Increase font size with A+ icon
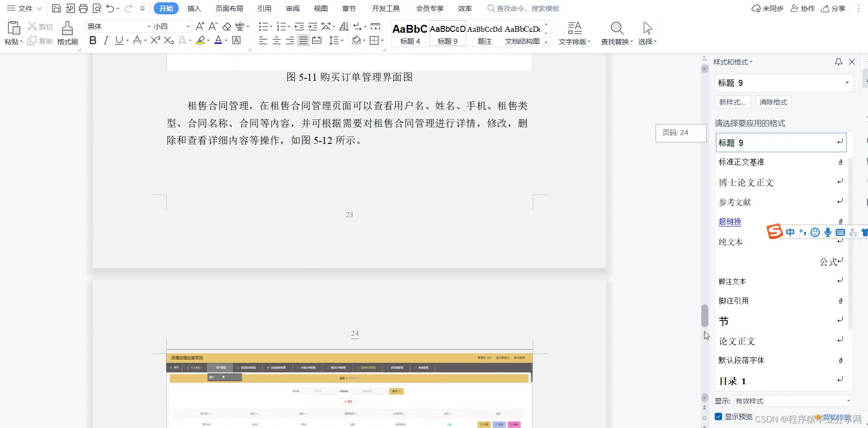868x428 pixels. (200, 26)
